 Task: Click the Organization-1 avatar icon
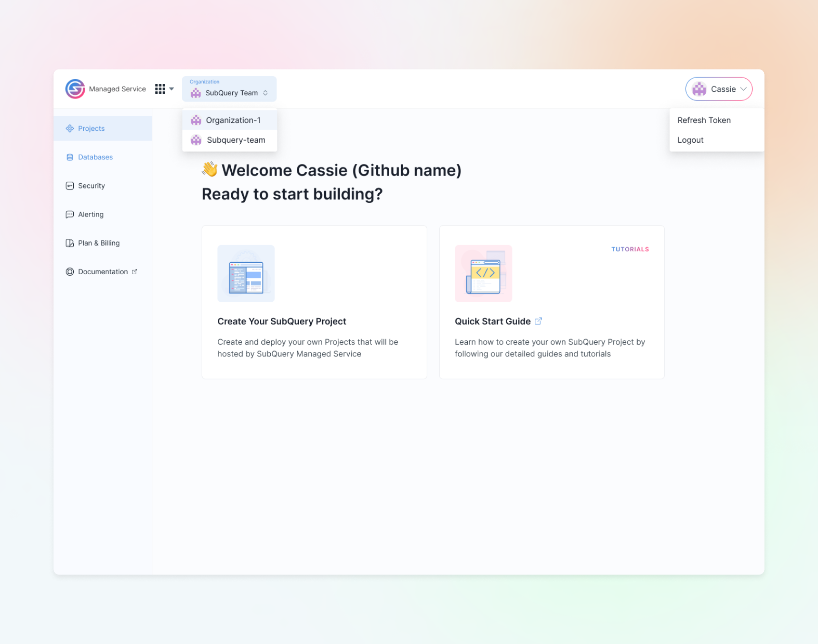[196, 120]
